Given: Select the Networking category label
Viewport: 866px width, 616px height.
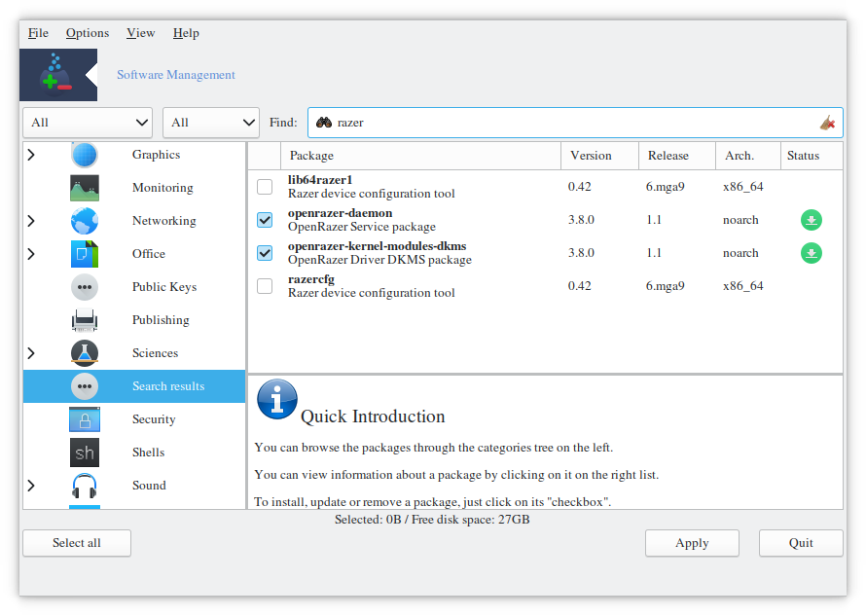Looking at the screenshot, I should [164, 221].
